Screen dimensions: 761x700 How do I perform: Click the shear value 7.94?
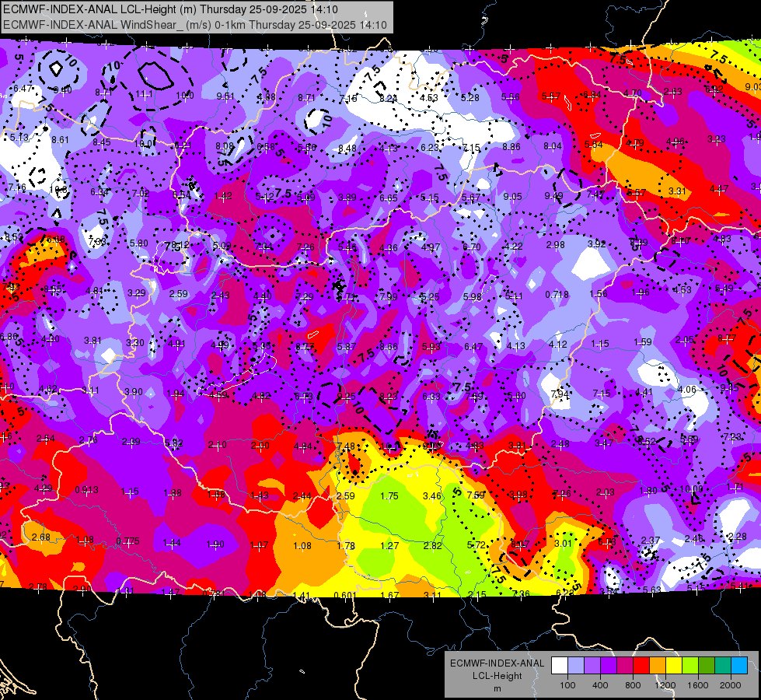[560, 394]
